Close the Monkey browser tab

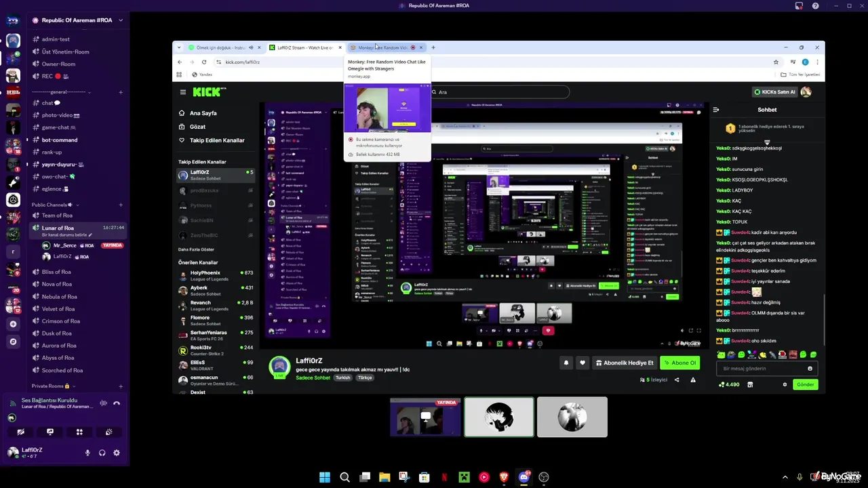point(421,47)
